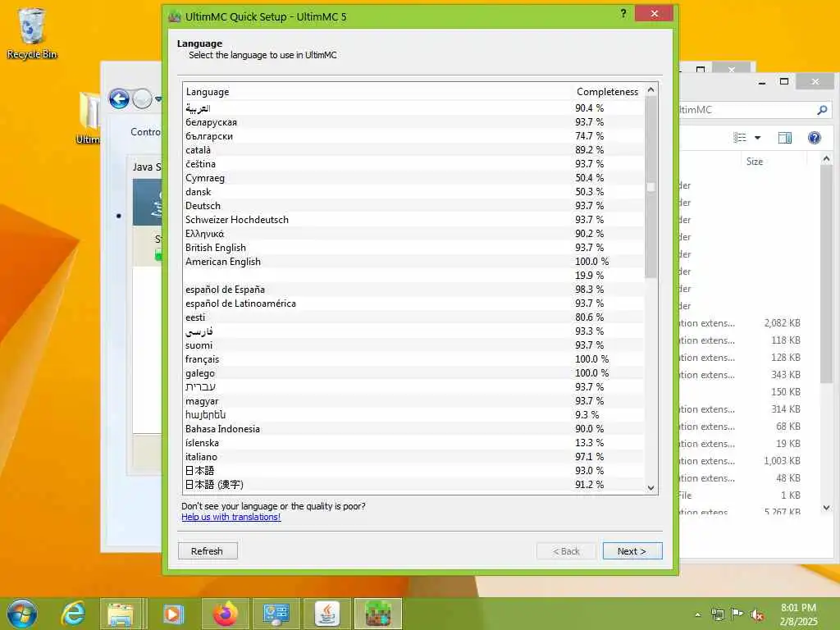
Task: Select the dansk language row
Action: (x=413, y=192)
